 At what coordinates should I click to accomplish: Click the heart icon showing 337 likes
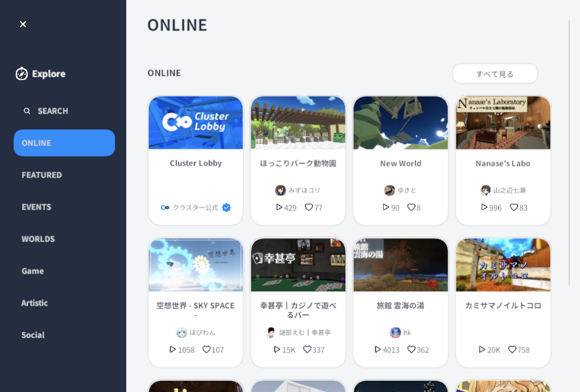307,349
